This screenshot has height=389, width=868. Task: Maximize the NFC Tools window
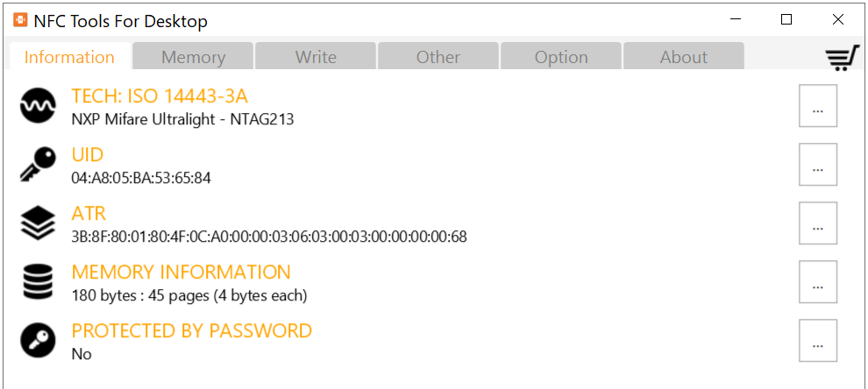click(x=786, y=20)
